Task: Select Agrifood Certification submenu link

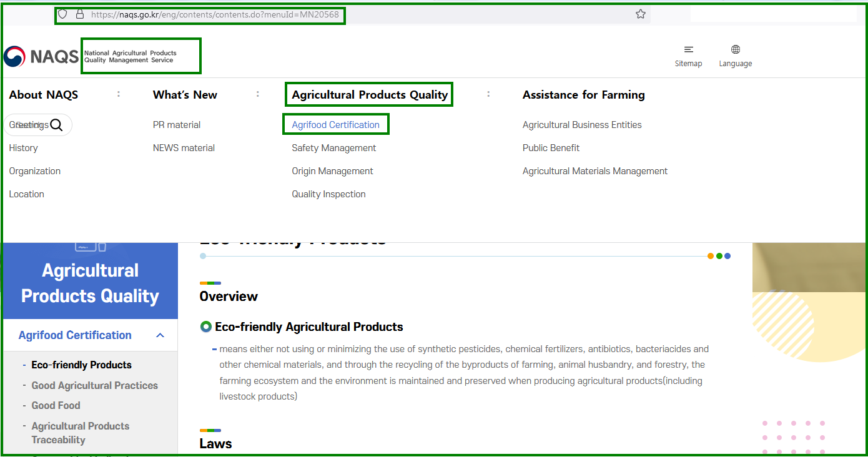Action: pos(335,125)
